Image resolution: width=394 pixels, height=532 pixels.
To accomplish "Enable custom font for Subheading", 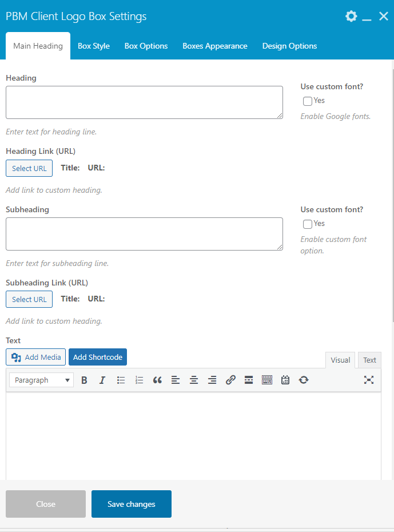I will pyautogui.click(x=308, y=224).
